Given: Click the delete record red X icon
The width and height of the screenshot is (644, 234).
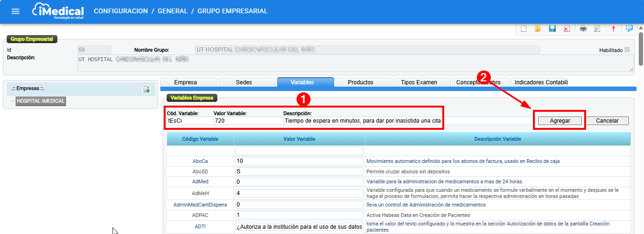Looking at the screenshot, I should (567, 29).
